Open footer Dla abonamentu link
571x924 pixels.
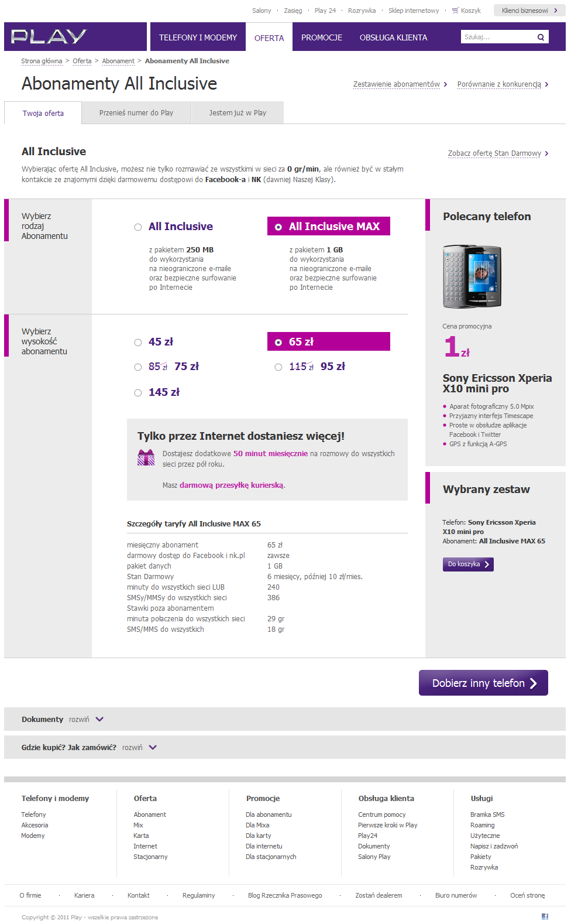[x=269, y=815]
